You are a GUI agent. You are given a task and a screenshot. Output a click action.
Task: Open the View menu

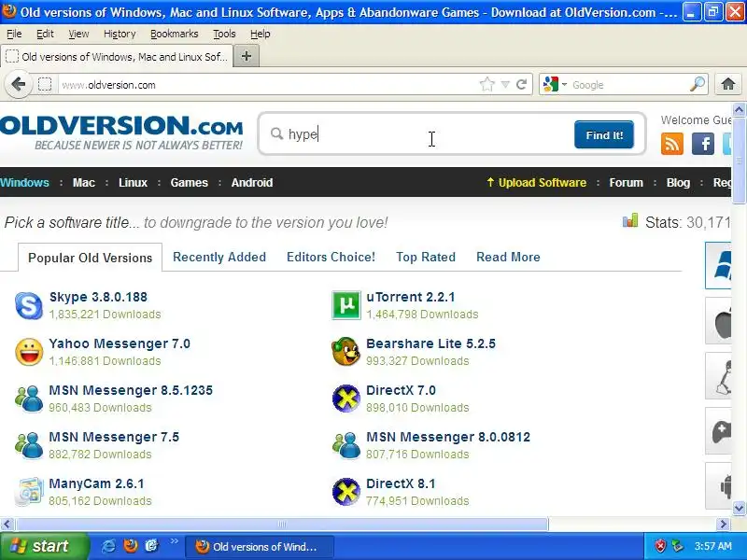point(78,34)
